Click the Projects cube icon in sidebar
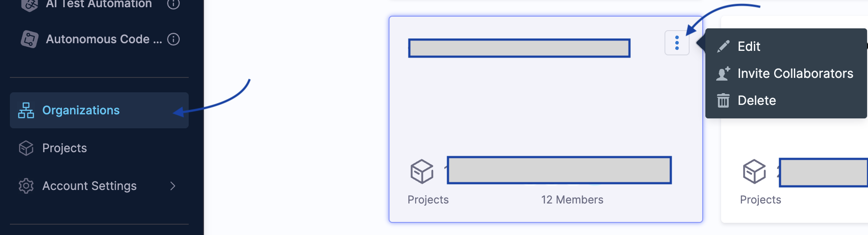The width and height of the screenshot is (868, 235). pyautogui.click(x=26, y=148)
